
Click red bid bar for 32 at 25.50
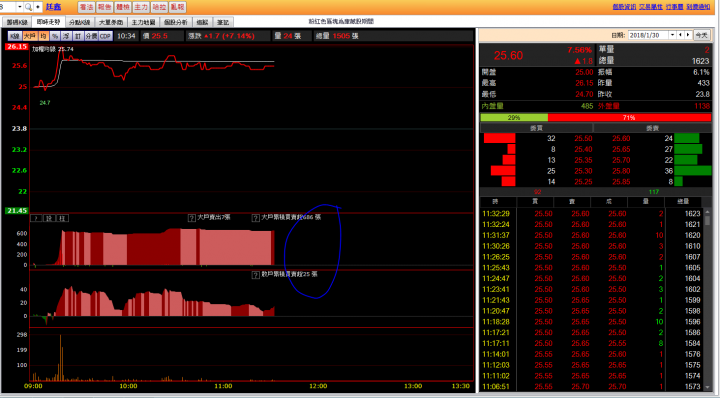(500, 138)
